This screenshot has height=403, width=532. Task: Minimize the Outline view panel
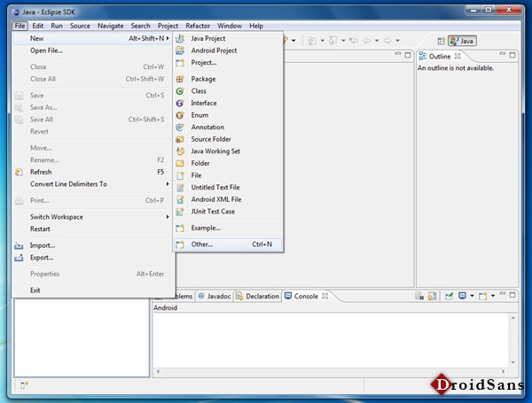[503, 54]
